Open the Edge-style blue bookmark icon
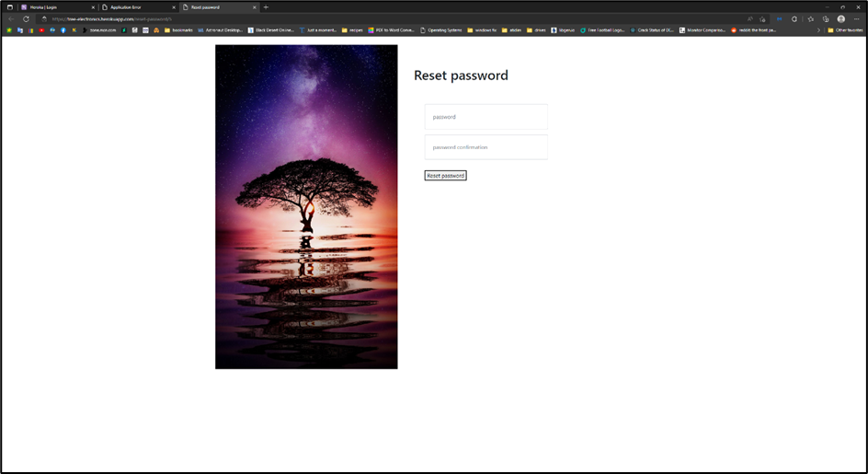 (x=52, y=30)
